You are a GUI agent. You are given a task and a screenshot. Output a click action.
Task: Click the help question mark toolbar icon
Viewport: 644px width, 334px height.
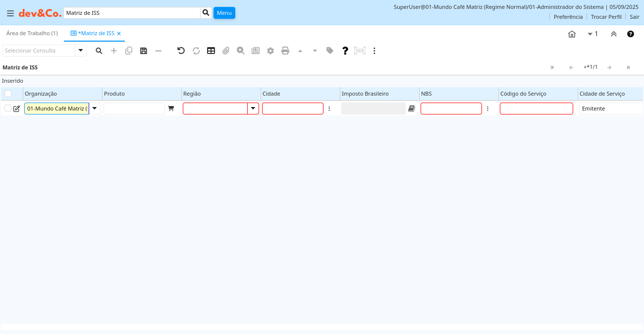[x=345, y=51]
